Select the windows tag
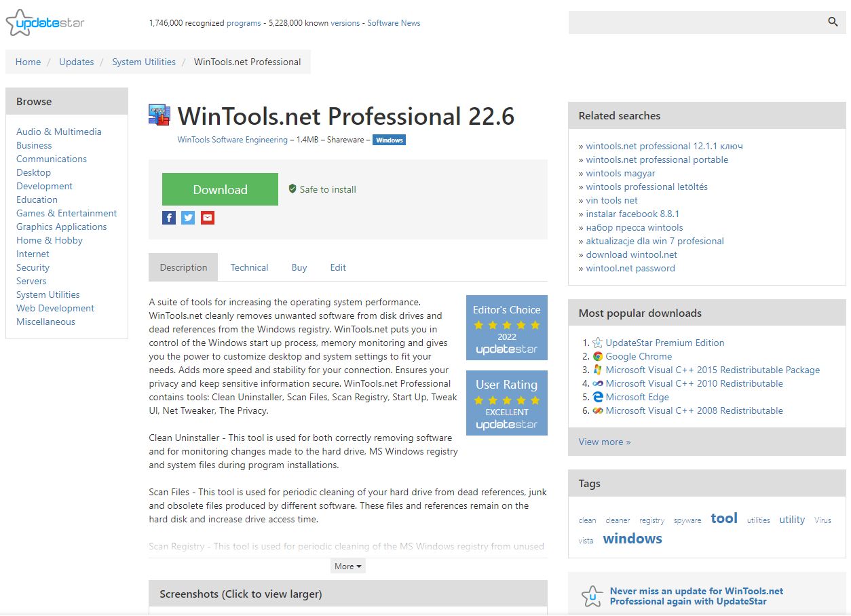Viewport: 851px width, 616px height. click(x=632, y=539)
